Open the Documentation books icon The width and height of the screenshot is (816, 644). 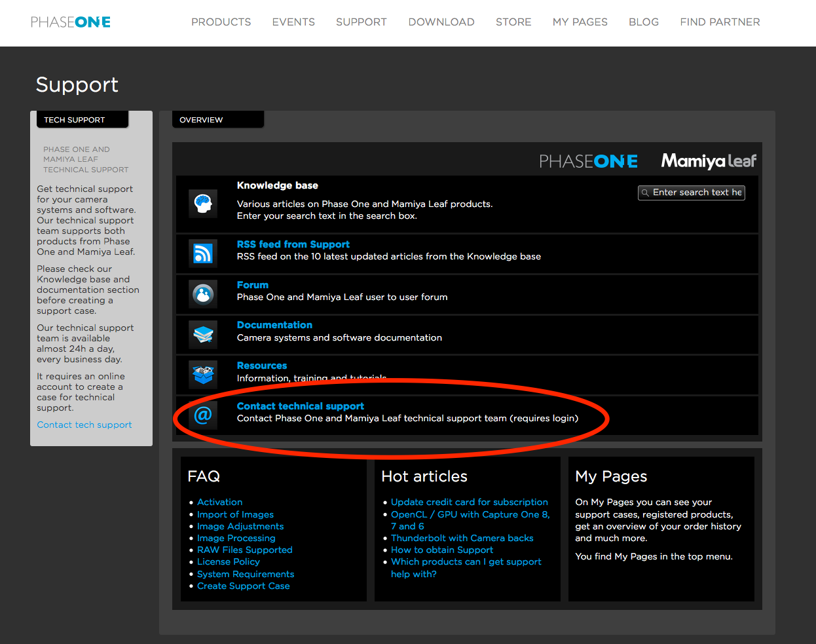(203, 335)
